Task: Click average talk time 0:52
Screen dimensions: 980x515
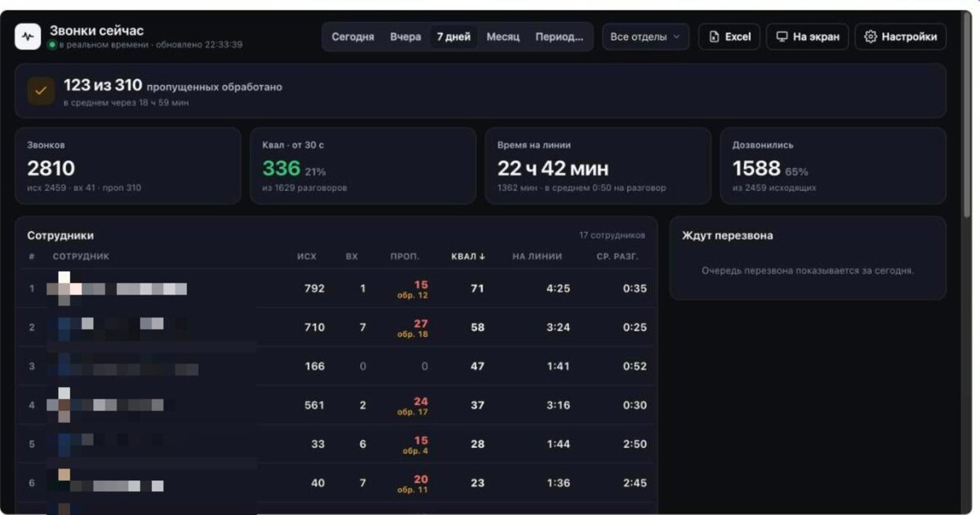Action: pos(635,366)
